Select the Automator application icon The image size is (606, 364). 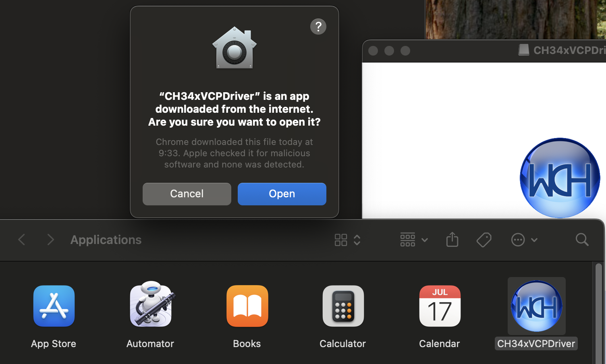point(151,304)
